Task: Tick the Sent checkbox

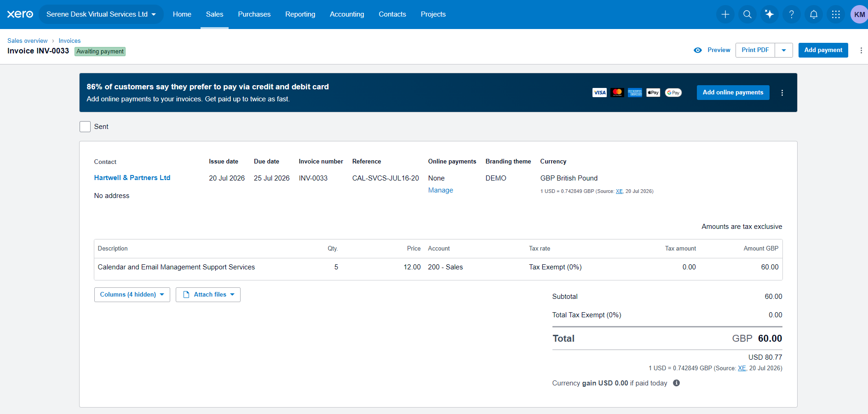Action: click(85, 127)
